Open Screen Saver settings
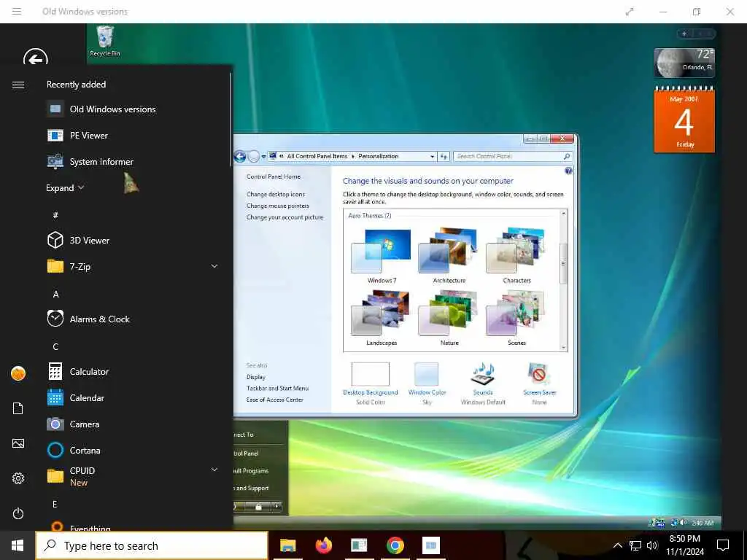Image resolution: width=747 pixels, height=560 pixels. (x=539, y=384)
